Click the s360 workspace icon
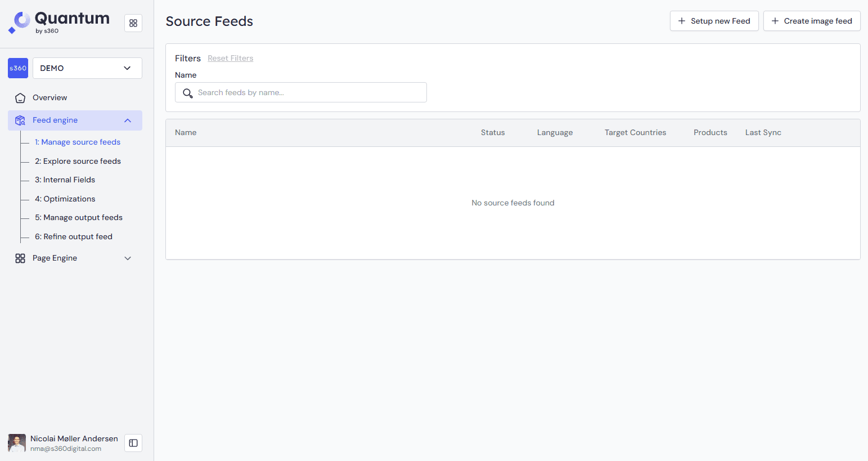This screenshot has height=461, width=868. tap(17, 68)
